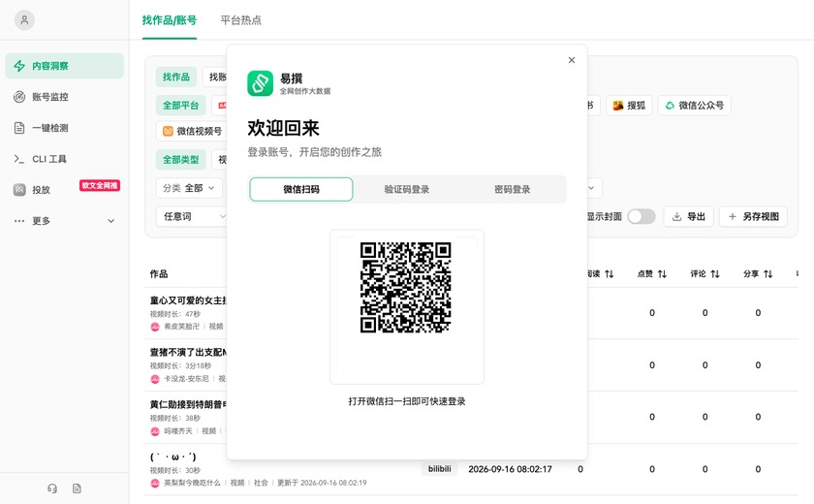Image resolution: width=814 pixels, height=504 pixels.
Task: Click author avatar next to 希皮笑脸卍
Action: [x=155, y=327]
